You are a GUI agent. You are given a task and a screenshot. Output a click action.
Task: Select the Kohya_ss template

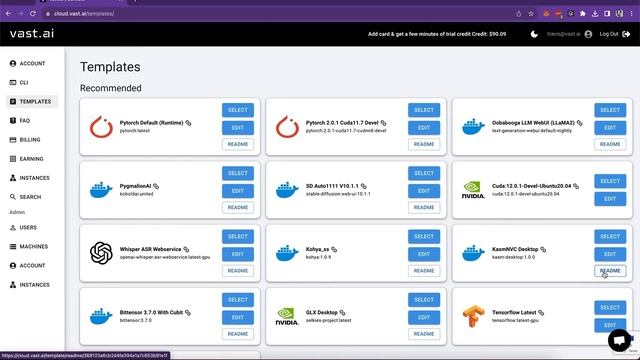pyautogui.click(x=424, y=236)
